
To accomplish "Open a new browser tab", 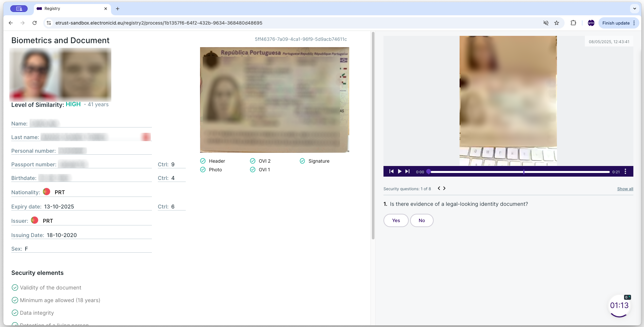I will (118, 9).
